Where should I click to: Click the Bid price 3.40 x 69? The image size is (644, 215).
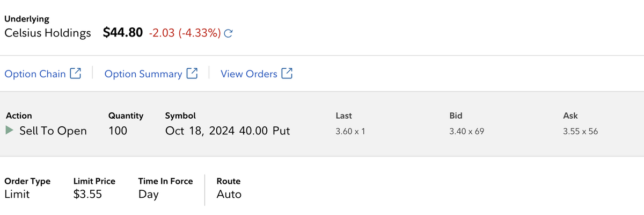tap(467, 131)
